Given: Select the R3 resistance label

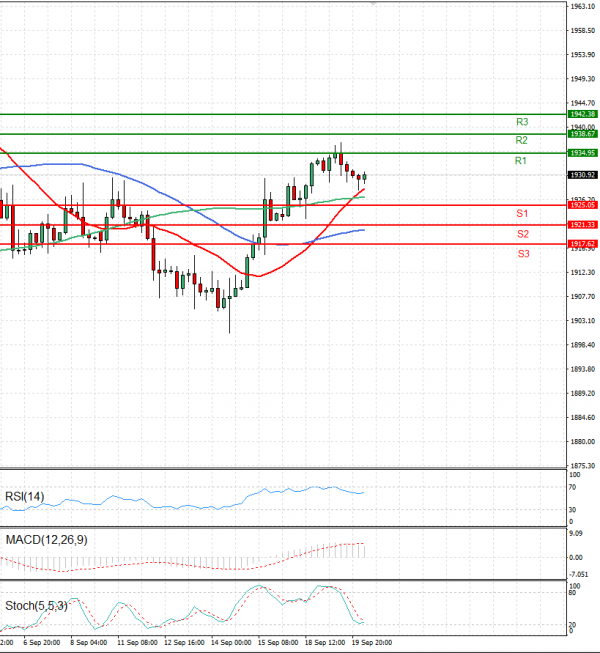Looking at the screenshot, I should pyautogui.click(x=522, y=122).
